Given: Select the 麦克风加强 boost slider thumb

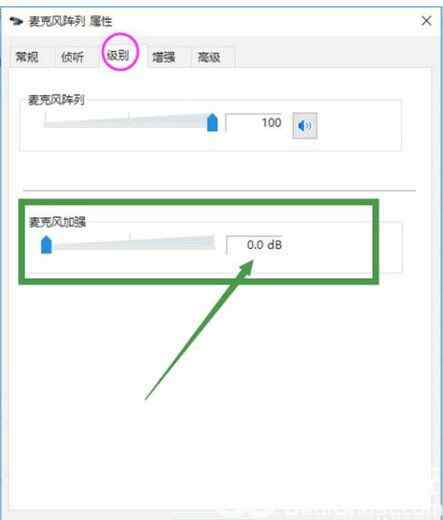Looking at the screenshot, I should (x=46, y=245).
